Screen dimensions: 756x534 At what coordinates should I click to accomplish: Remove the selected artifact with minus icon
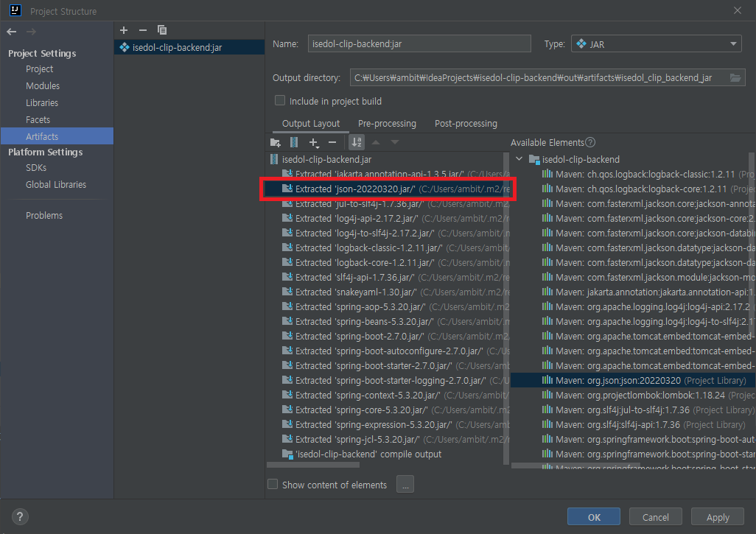pos(143,30)
